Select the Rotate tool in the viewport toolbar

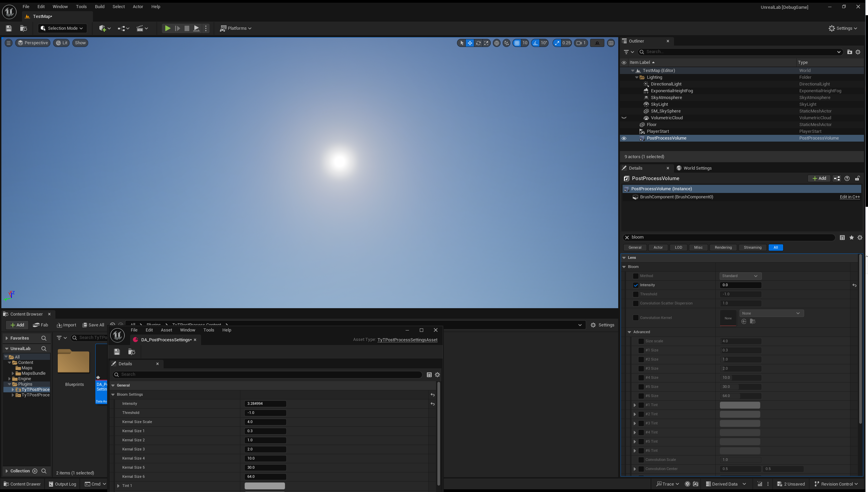(x=478, y=43)
